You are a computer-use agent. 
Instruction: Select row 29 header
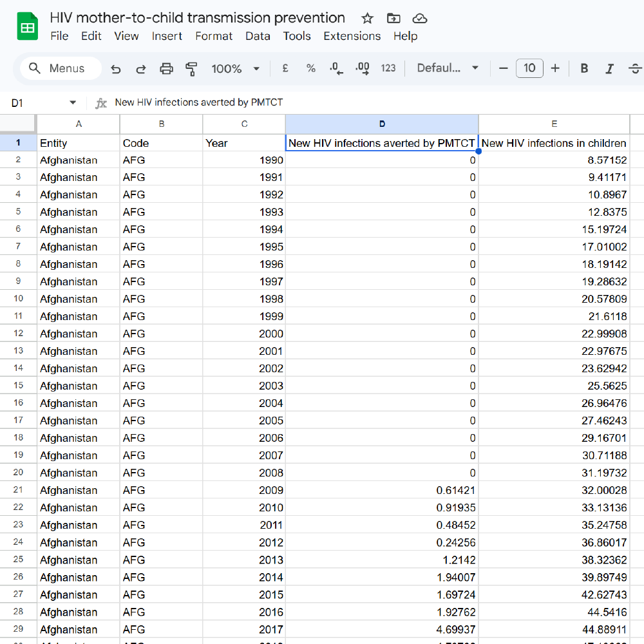coord(18,629)
